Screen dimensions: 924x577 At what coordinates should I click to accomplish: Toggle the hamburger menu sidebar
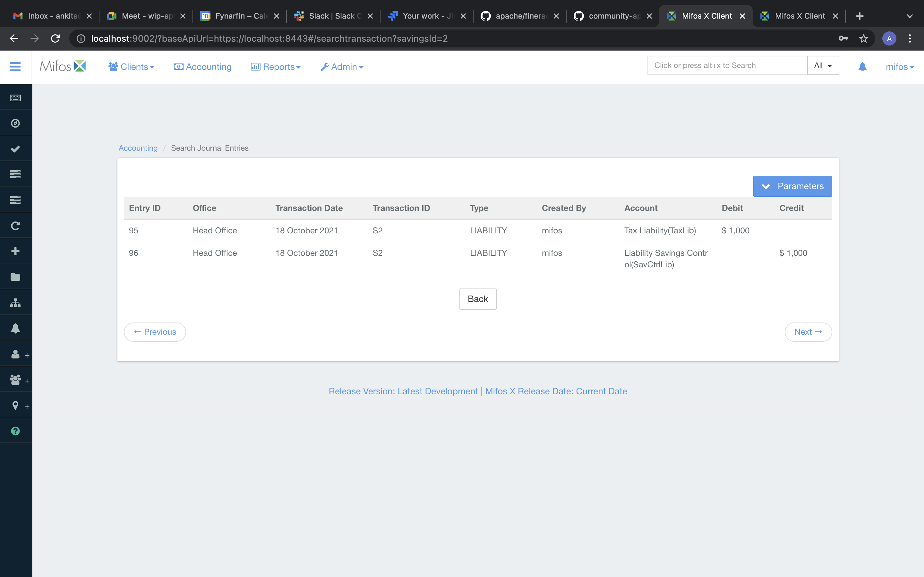(x=15, y=67)
